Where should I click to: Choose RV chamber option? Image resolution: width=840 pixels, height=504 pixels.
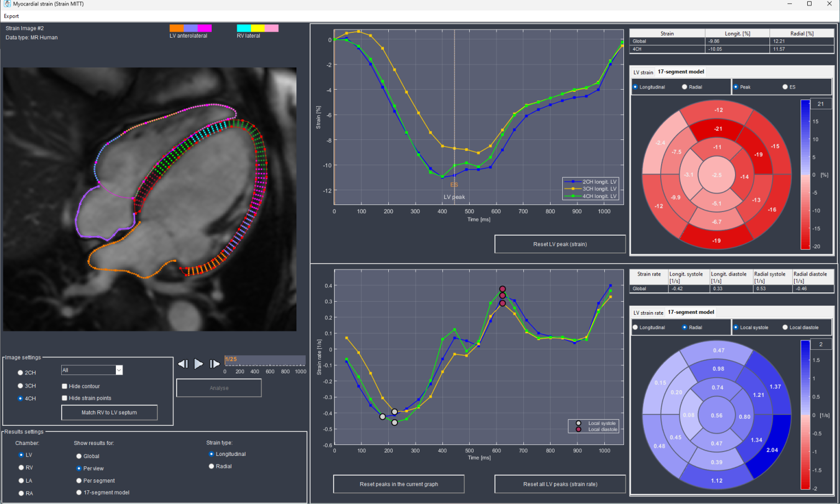tap(21, 468)
